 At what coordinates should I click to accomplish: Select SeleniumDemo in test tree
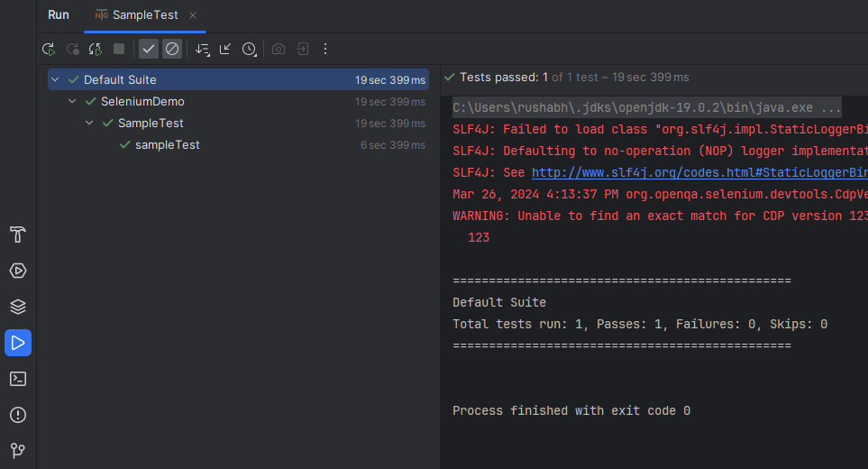(142, 101)
